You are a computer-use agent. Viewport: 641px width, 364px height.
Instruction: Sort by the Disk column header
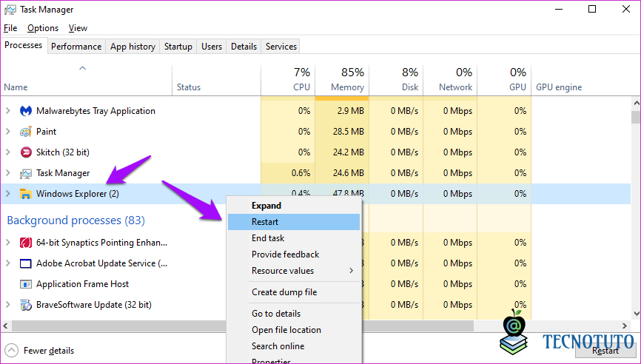pos(396,80)
